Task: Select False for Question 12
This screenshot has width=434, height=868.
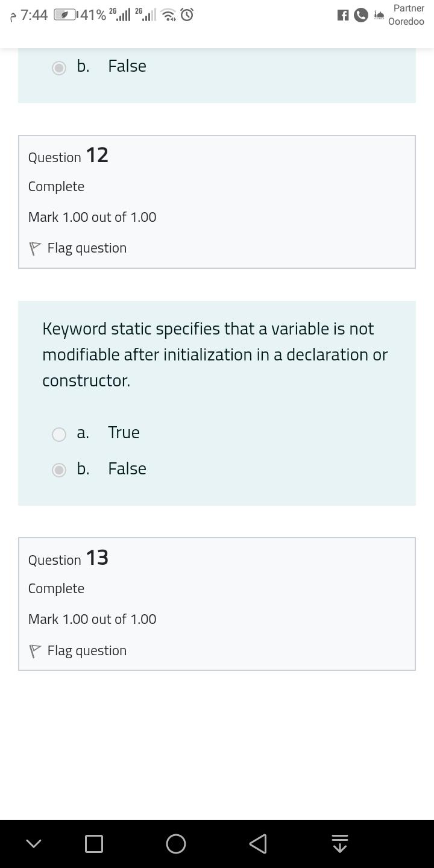Action: 59,470
